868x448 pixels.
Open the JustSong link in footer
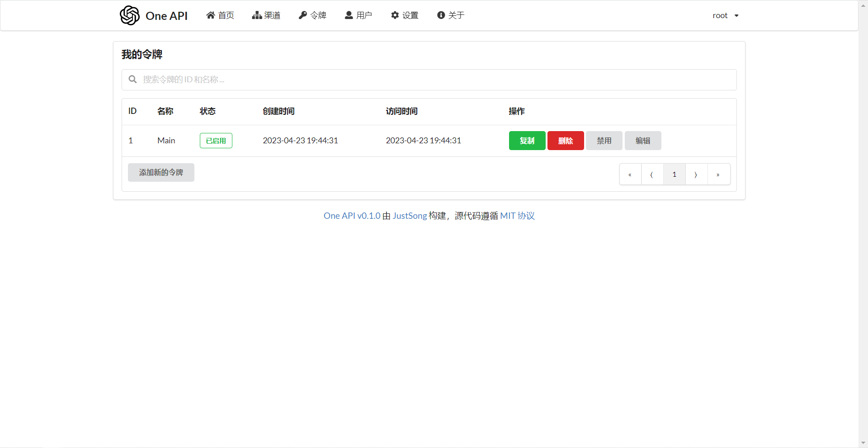[x=409, y=216]
